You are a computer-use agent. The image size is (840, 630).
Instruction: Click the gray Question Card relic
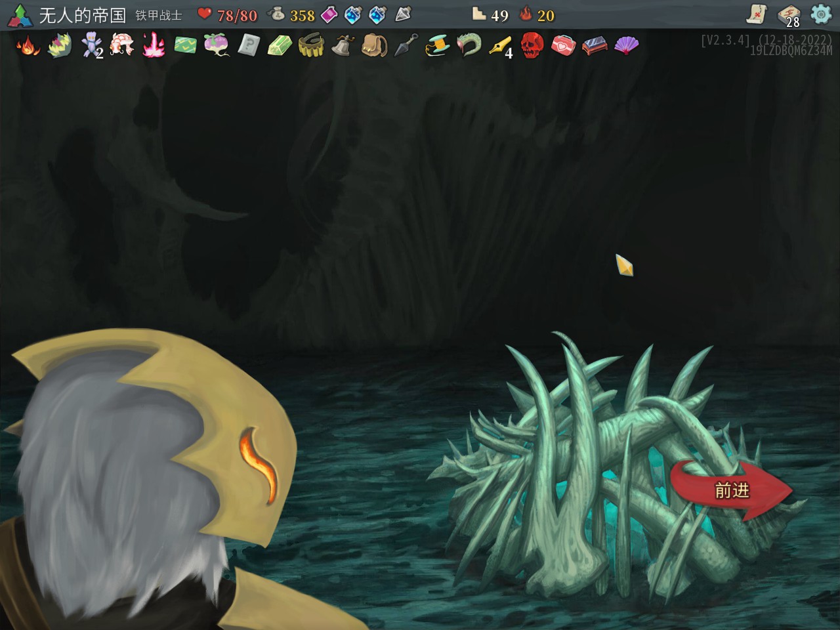[x=249, y=45]
